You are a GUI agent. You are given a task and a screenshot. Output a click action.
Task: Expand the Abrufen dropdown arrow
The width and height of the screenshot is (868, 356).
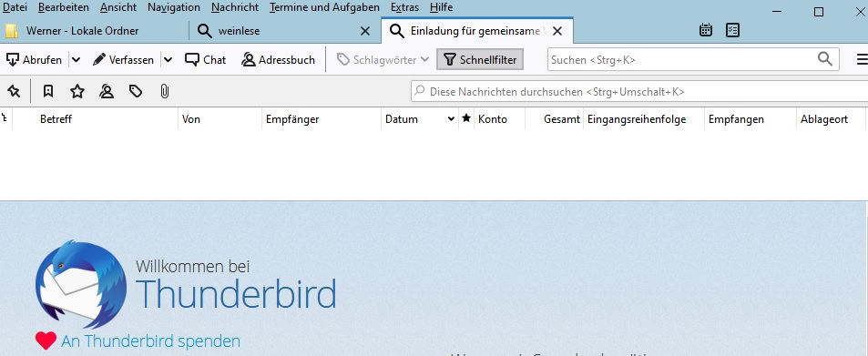click(x=76, y=60)
